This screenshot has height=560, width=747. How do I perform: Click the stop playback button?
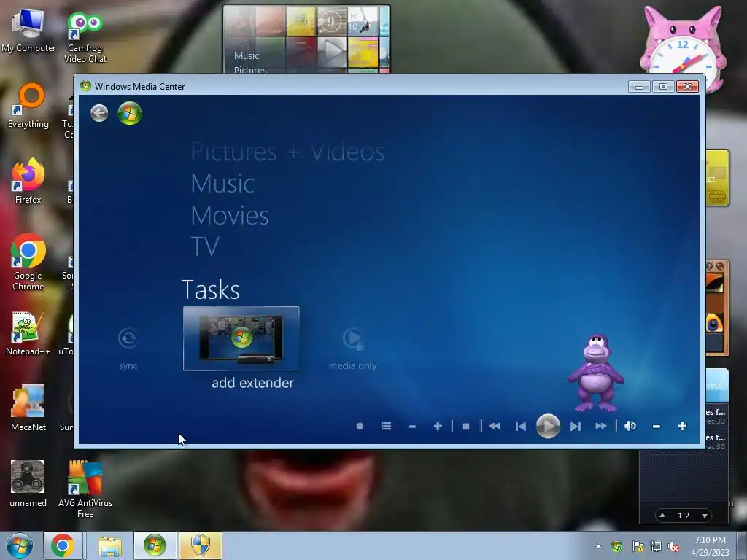[x=466, y=426]
